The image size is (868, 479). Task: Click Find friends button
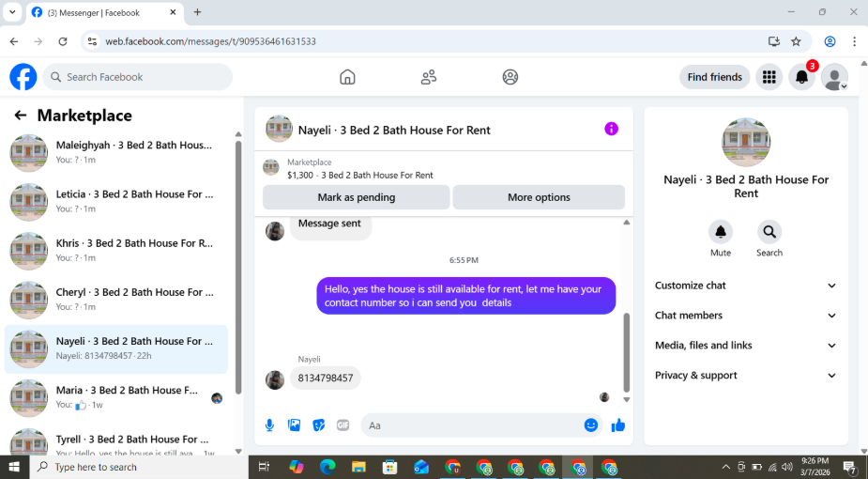click(715, 77)
